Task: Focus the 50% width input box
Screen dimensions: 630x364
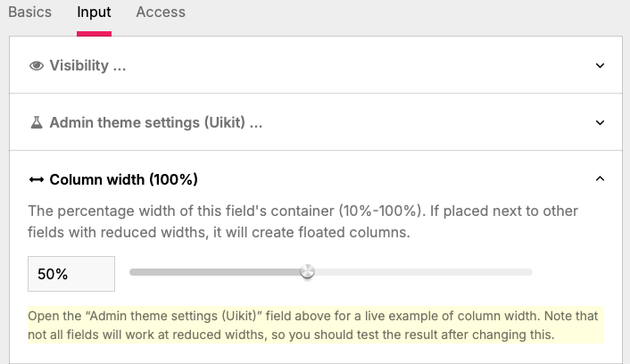Action: click(71, 274)
